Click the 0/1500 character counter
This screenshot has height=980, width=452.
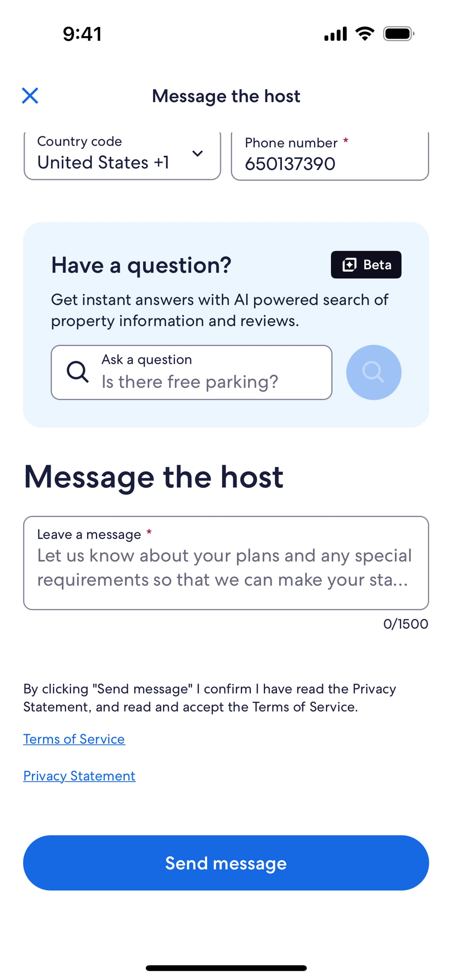pyautogui.click(x=405, y=624)
